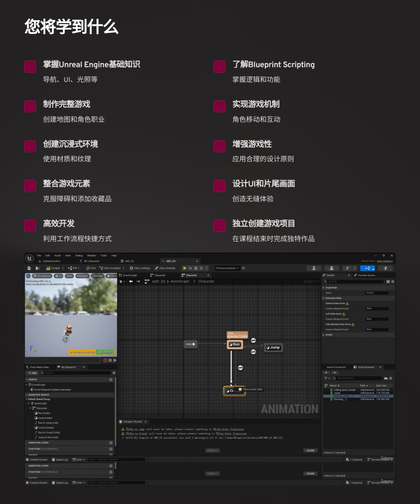The width and height of the screenshot is (420, 504).
Task: Click the graph Back navigation arrow
Action: pyautogui.click(x=131, y=281)
